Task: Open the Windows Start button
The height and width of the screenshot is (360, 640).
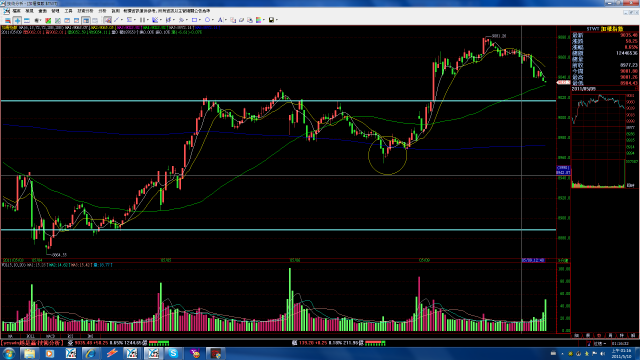Action: (8, 353)
